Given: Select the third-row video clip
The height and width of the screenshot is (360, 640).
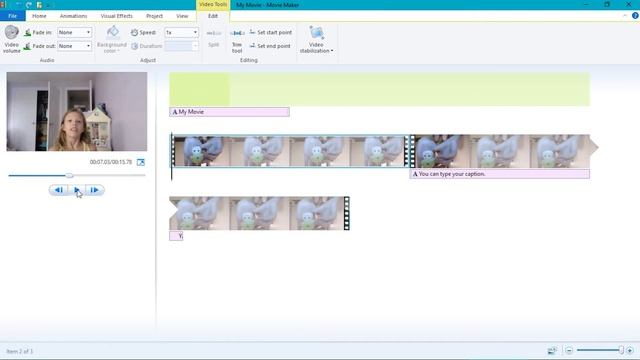Looking at the screenshot, I should pos(259,213).
